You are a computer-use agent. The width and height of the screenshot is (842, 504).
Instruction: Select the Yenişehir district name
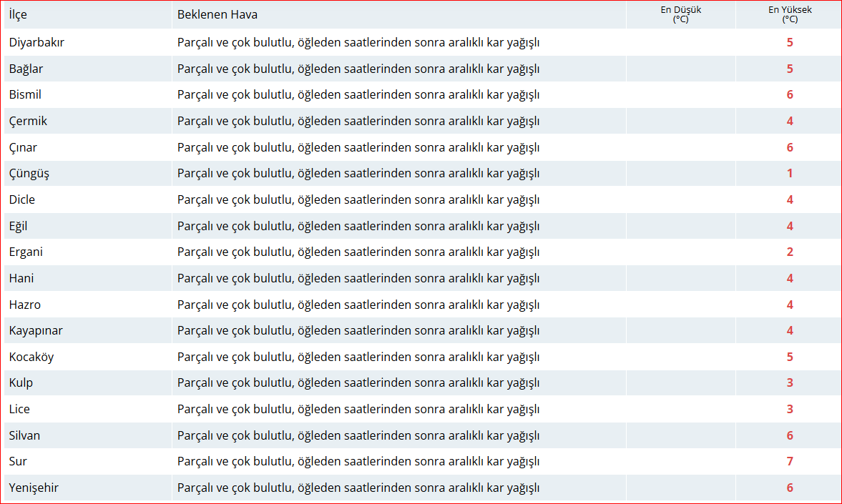(34, 488)
